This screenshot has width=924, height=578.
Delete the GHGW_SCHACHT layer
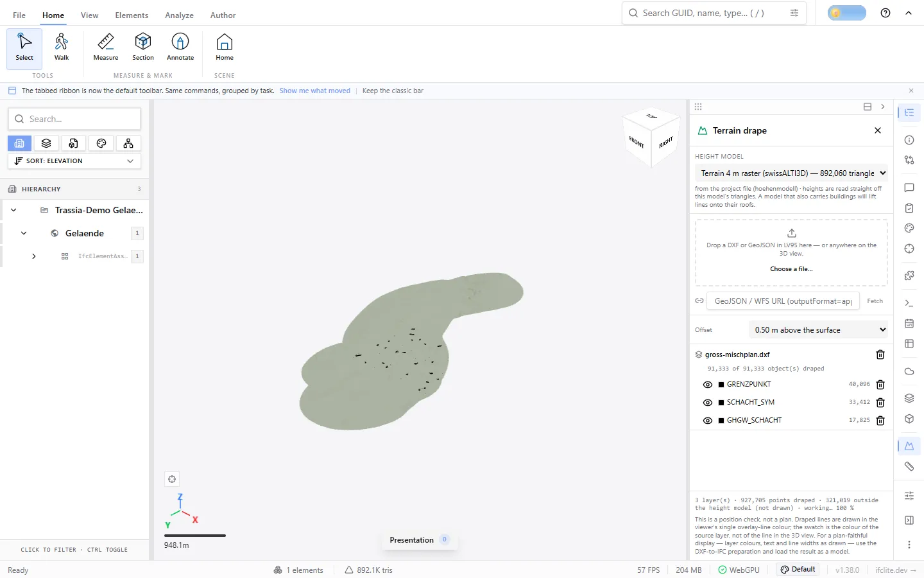pos(880,421)
